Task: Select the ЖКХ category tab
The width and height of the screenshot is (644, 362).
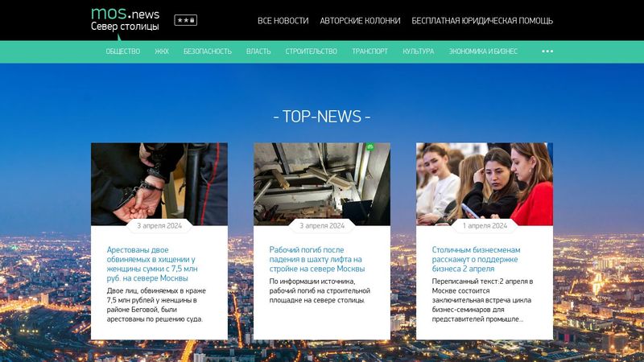Action: pos(162,51)
